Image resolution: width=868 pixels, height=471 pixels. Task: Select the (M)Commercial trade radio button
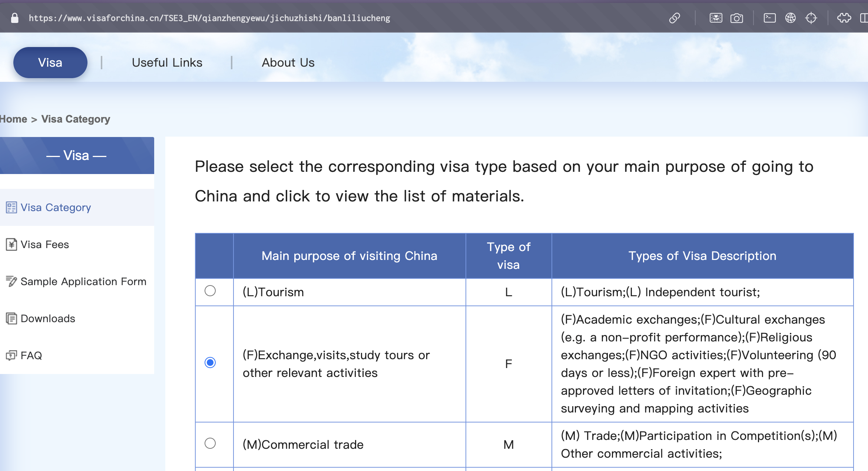point(210,443)
